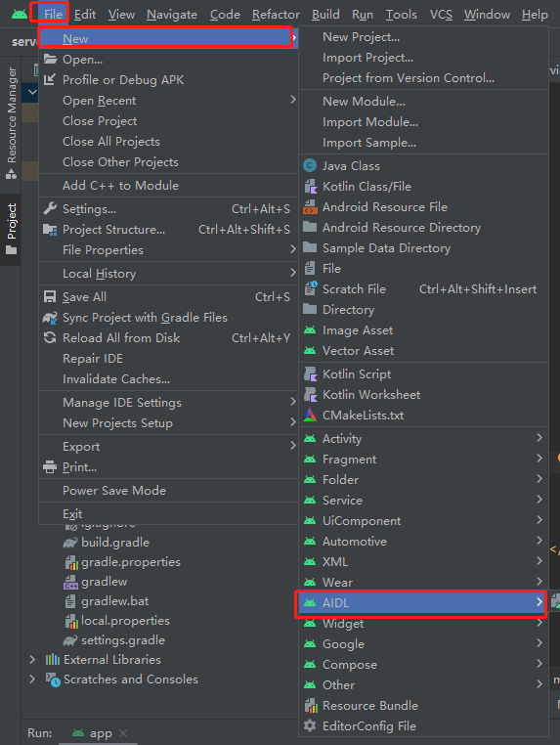Click the EditorConfig File gear icon

[310, 726]
